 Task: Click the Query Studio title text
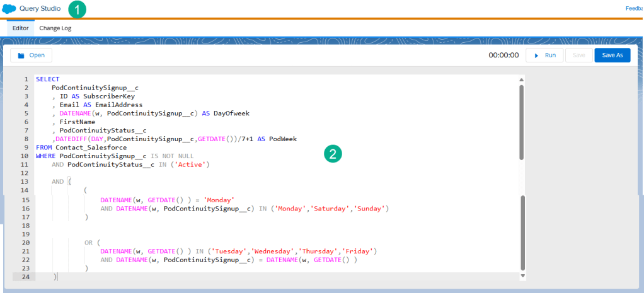40,9
